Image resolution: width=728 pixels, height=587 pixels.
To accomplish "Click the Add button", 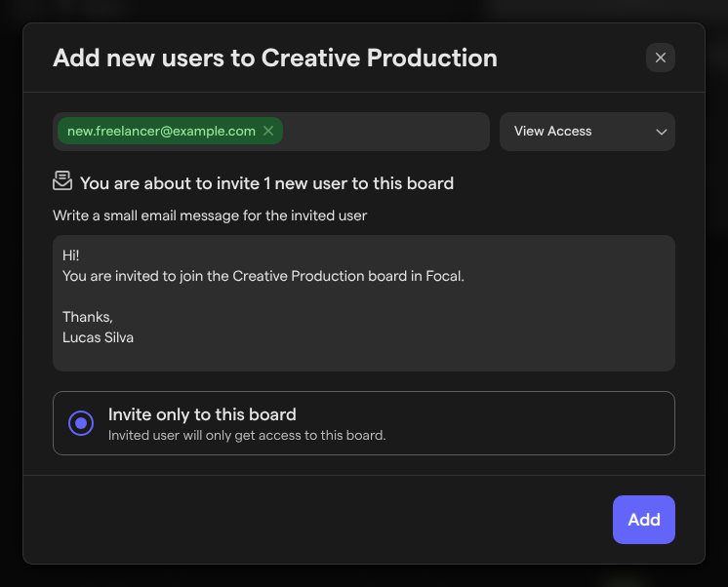I will (x=643, y=520).
